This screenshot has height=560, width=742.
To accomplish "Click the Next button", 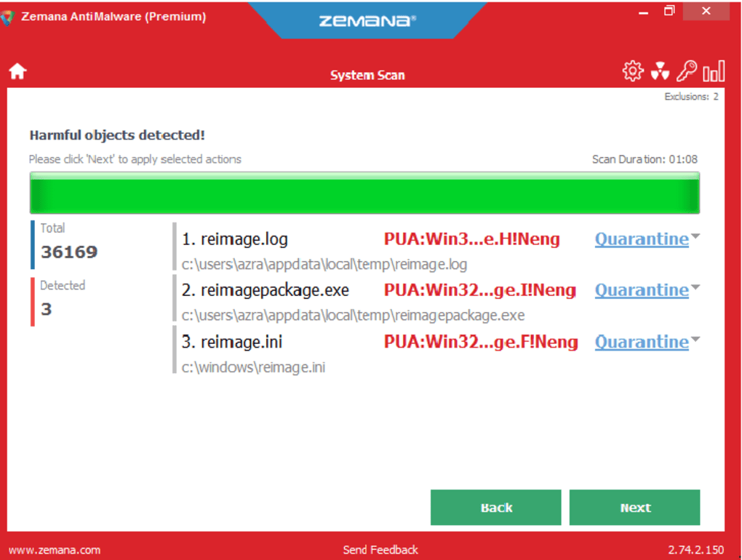I will (x=634, y=508).
